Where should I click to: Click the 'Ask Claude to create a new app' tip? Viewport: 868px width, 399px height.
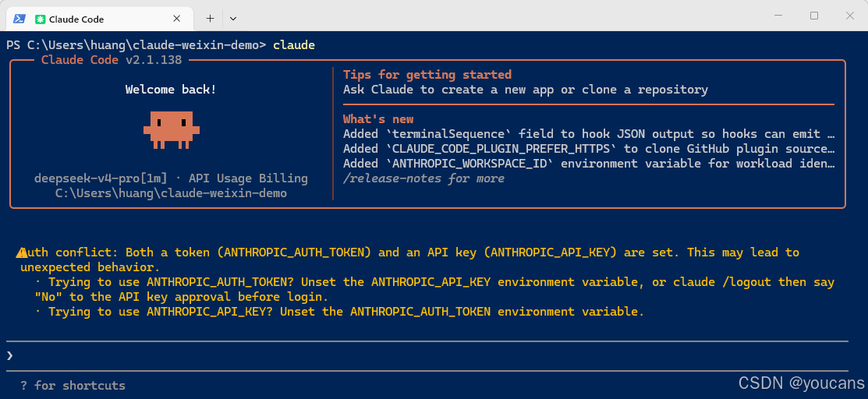click(x=526, y=90)
